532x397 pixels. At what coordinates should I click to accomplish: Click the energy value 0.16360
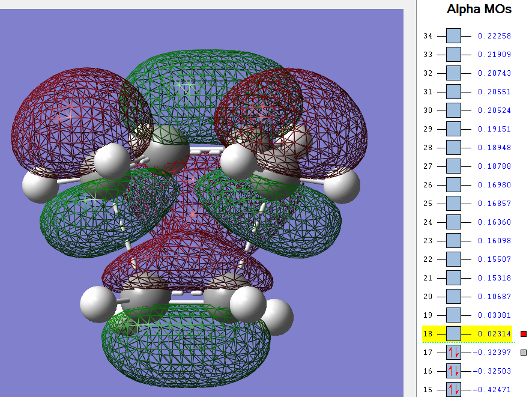point(494,222)
